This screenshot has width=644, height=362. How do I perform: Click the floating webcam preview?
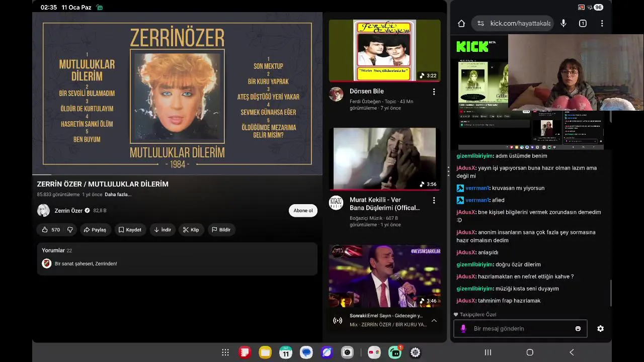coord(576,72)
